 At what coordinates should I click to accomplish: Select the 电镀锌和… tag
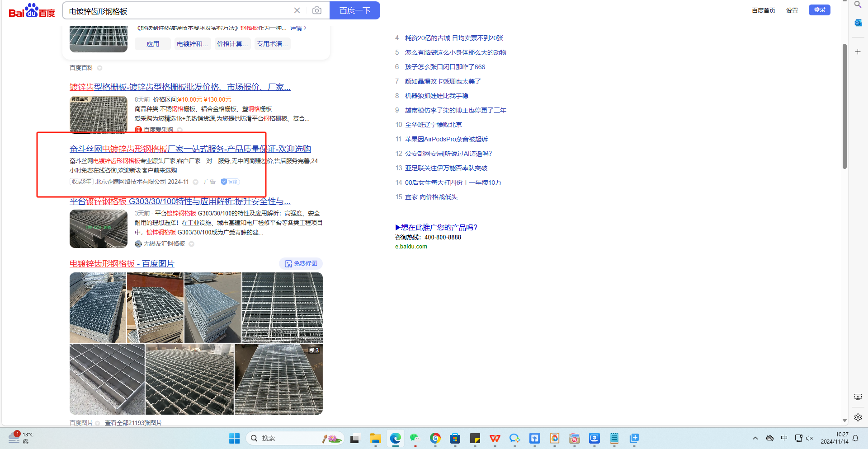192,44
